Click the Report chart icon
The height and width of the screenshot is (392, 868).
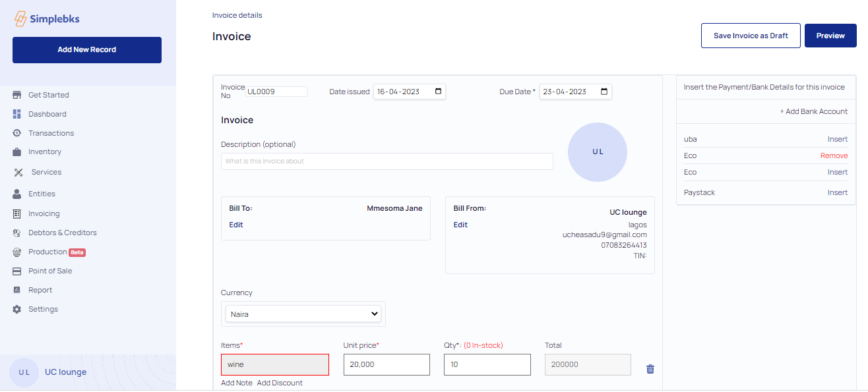click(17, 290)
